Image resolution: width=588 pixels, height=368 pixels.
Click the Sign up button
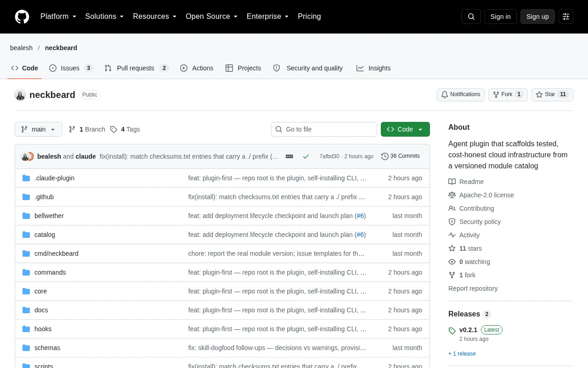tap(537, 17)
